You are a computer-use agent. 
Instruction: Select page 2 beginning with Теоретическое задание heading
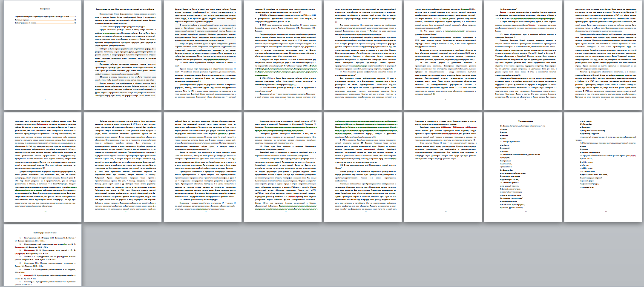click(122, 55)
